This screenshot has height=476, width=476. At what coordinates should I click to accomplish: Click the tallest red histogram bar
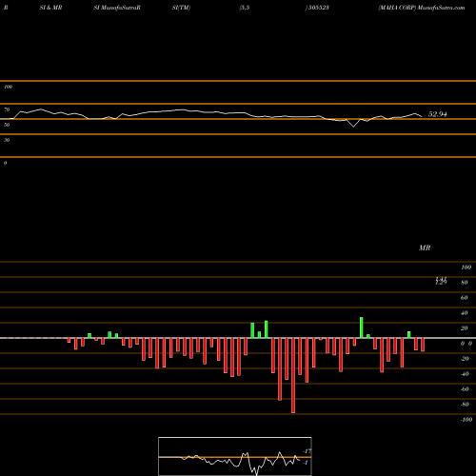293,375
